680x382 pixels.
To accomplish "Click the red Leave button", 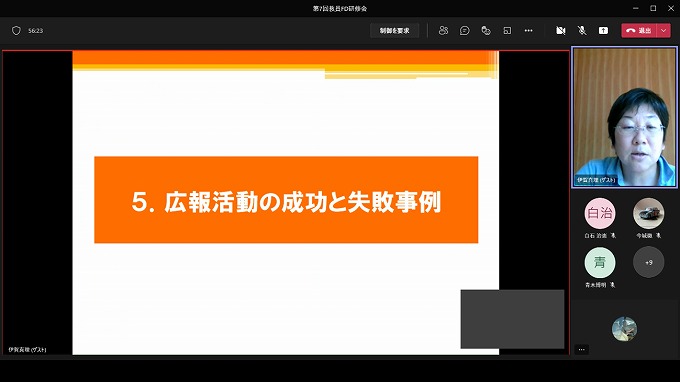I will (639, 30).
